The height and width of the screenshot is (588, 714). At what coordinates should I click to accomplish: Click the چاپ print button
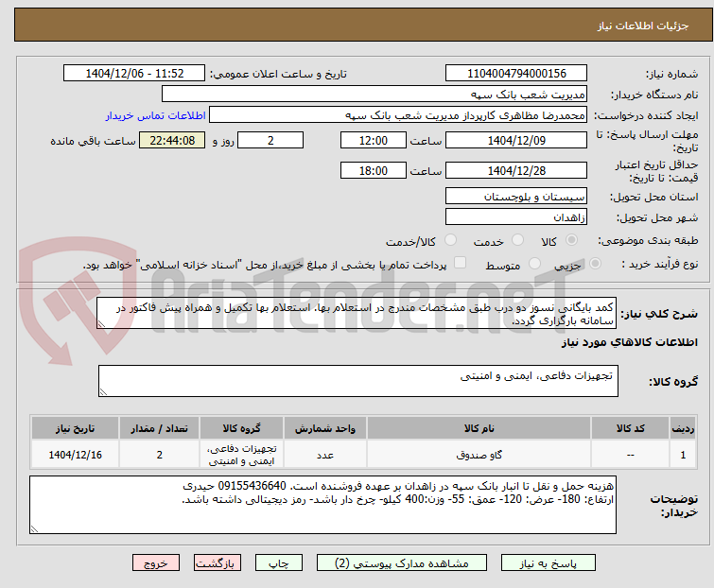pos(279,563)
